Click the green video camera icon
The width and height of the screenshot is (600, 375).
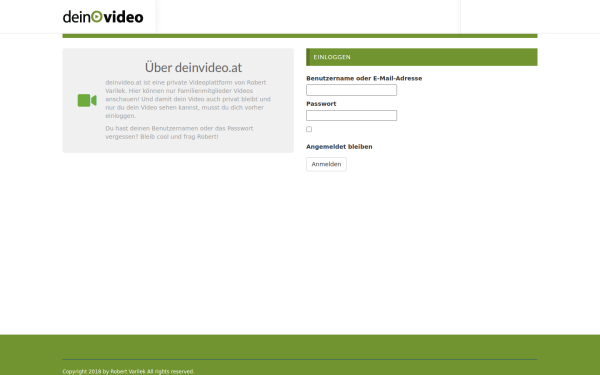[87, 101]
